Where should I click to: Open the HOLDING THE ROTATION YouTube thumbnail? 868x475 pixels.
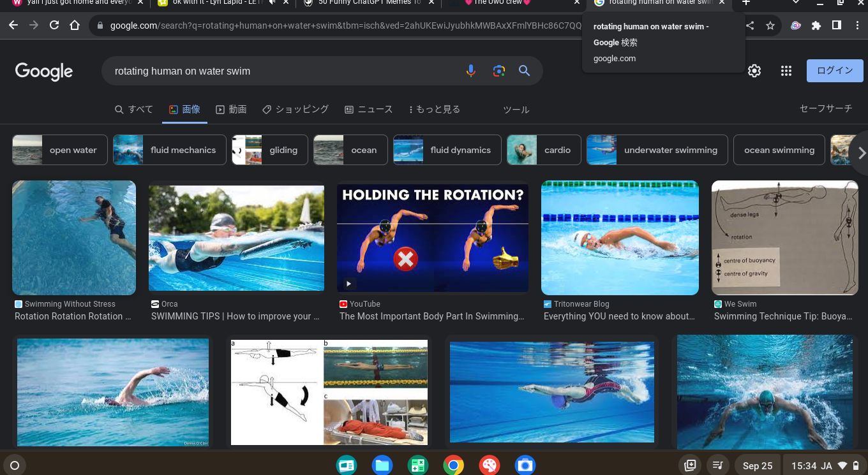432,238
